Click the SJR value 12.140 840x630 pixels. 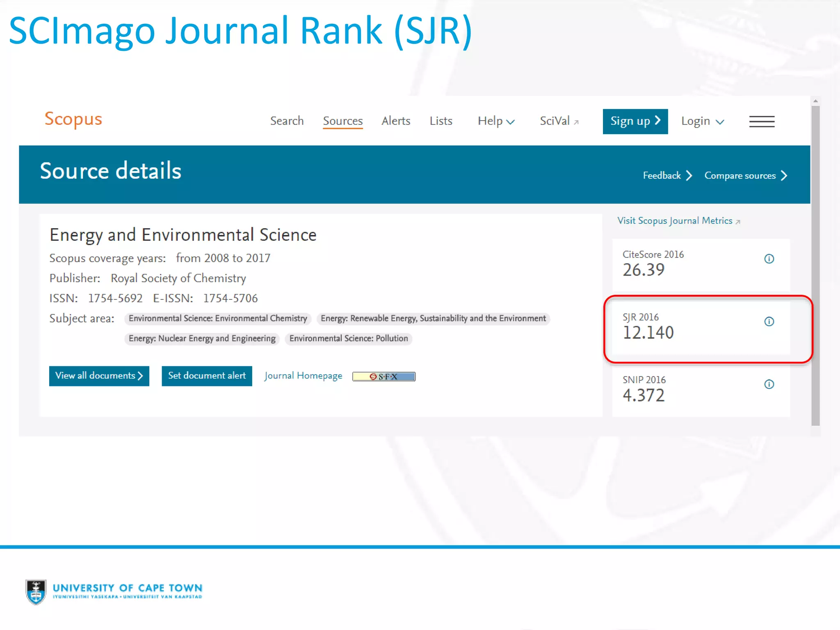[648, 333]
